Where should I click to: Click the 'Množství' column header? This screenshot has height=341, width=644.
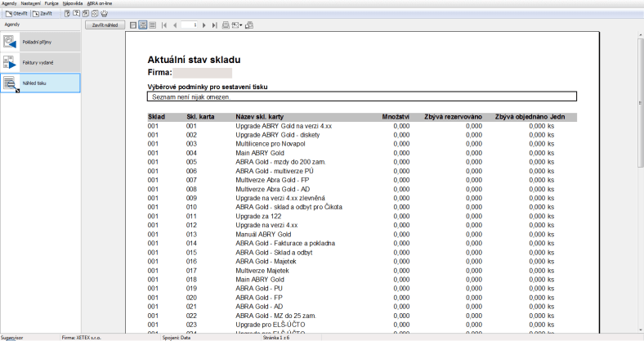[396, 117]
